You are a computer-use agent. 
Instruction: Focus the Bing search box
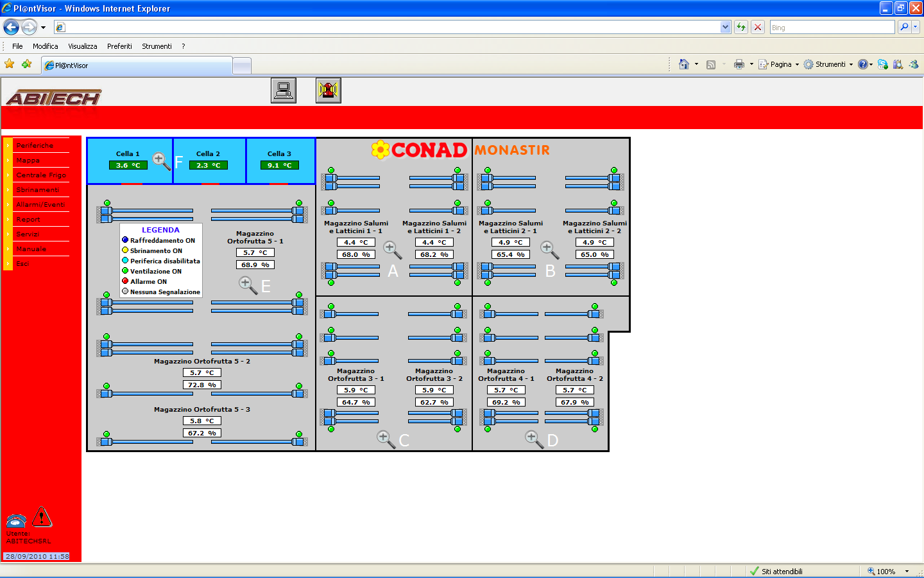coord(832,27)
